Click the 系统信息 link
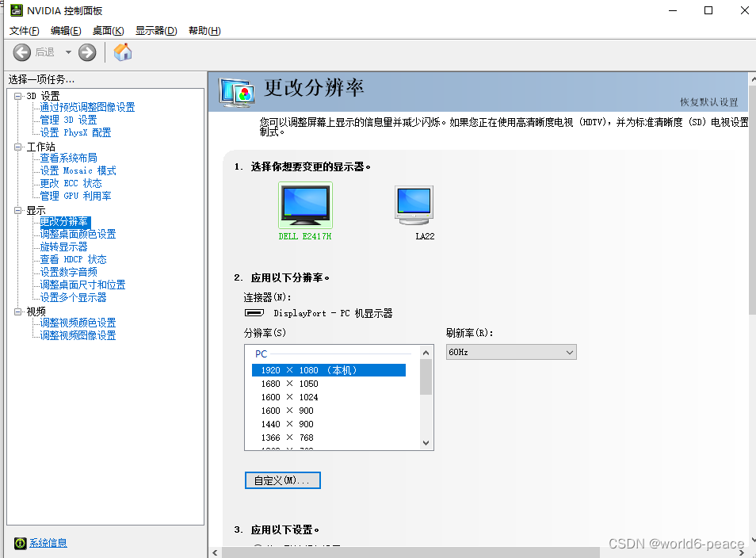The image size is (756, 558). (x=48, y=543)
